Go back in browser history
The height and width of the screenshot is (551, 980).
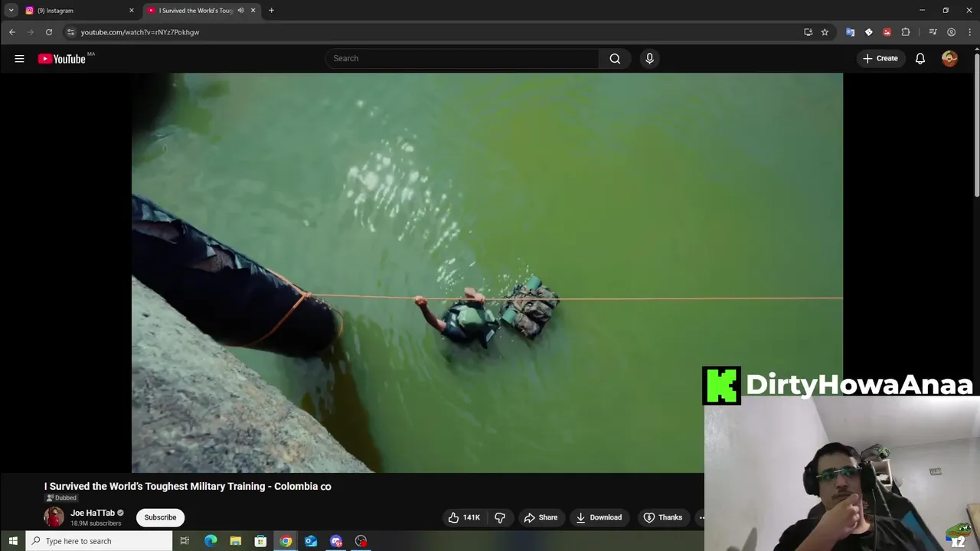(12, 32)
